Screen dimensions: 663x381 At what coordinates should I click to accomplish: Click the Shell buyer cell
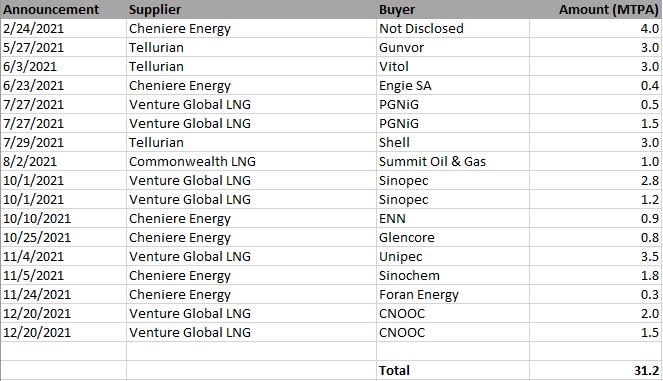[453, 143]
